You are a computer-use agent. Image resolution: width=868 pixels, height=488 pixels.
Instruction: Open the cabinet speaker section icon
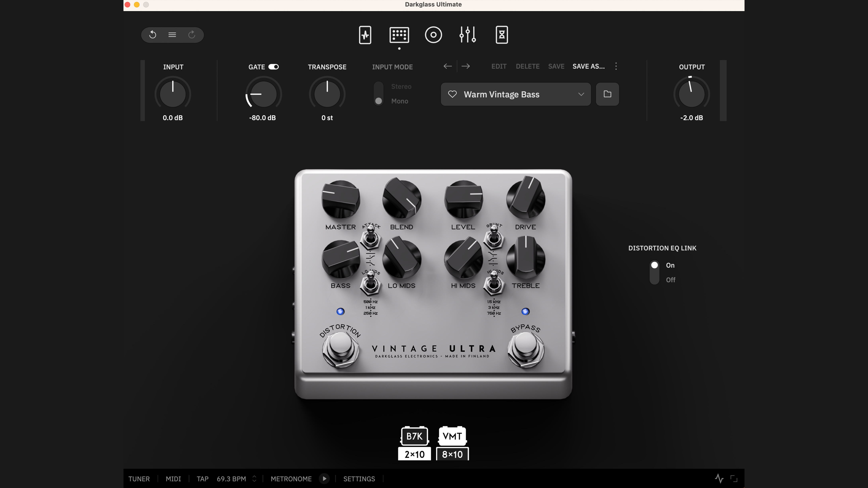(x=433, y=35)
